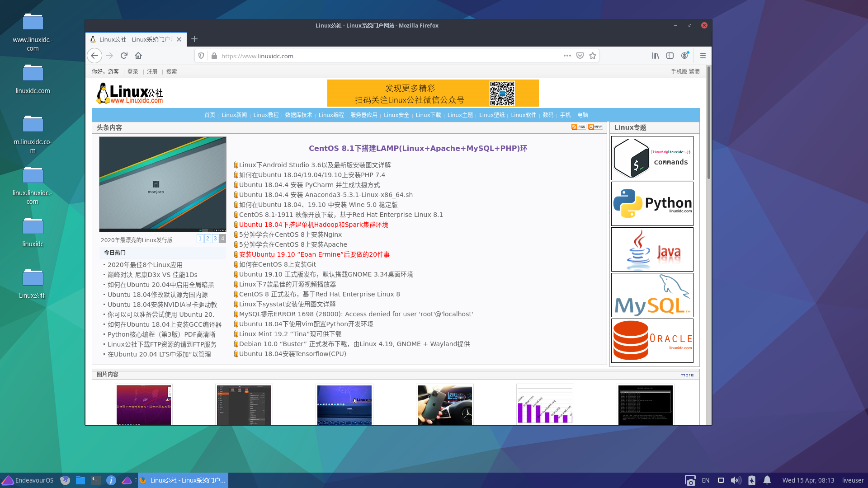Click the WeChat QR code banner
This screenshot has width=868, height=488.
[x=433, y=93]
